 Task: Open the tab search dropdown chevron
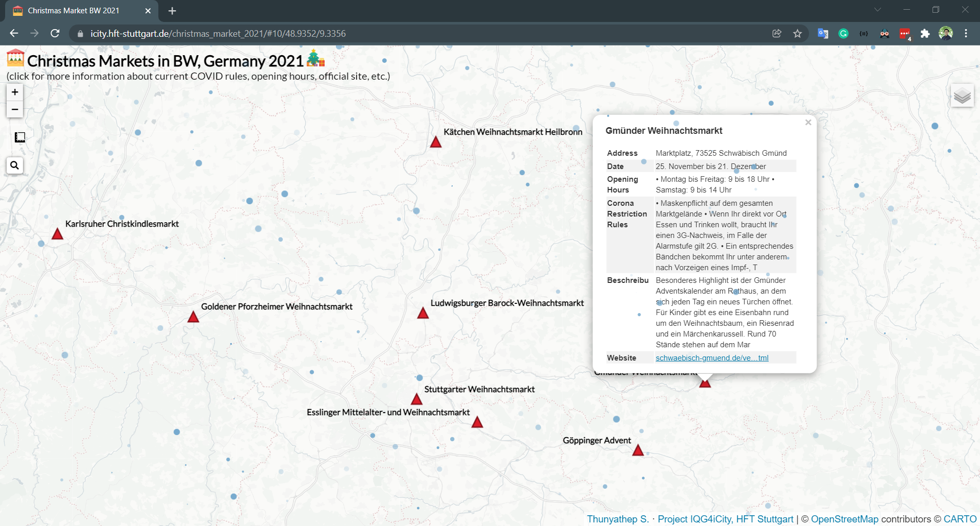pos(877,10)
